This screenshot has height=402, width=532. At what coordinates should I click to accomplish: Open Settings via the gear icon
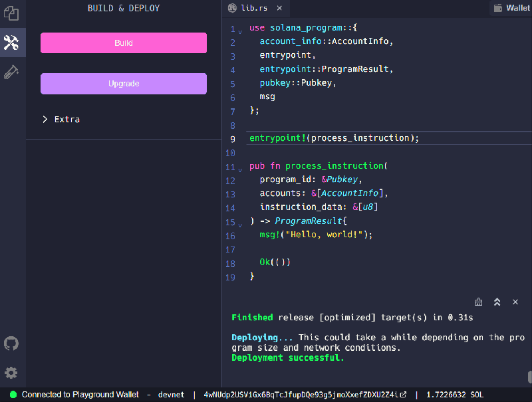[11, 373]
